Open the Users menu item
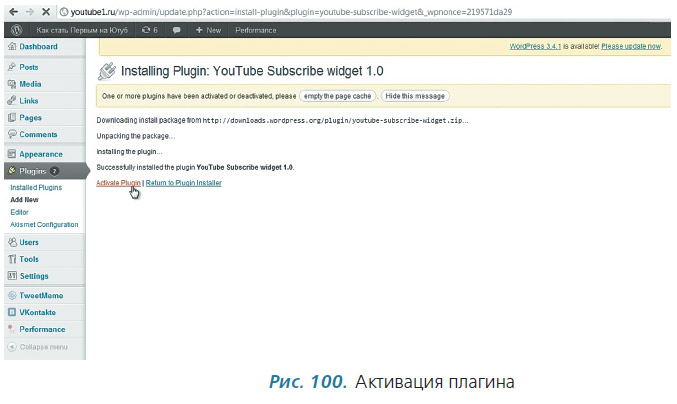This screenshot has height=404, width=677. coord(29,243)
